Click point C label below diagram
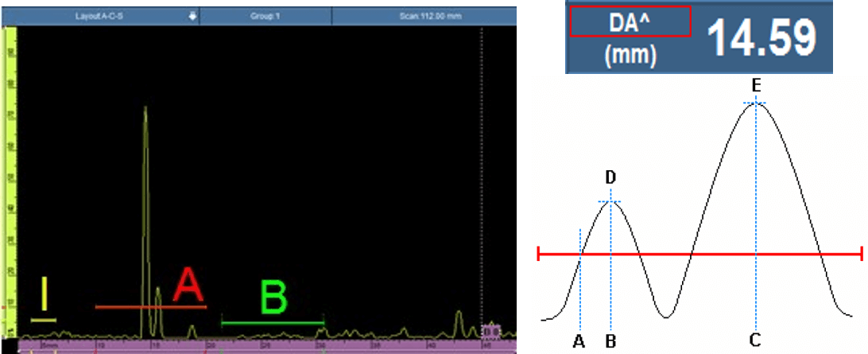Viewport: 868px width, 354px height. (x=756, y=340)
